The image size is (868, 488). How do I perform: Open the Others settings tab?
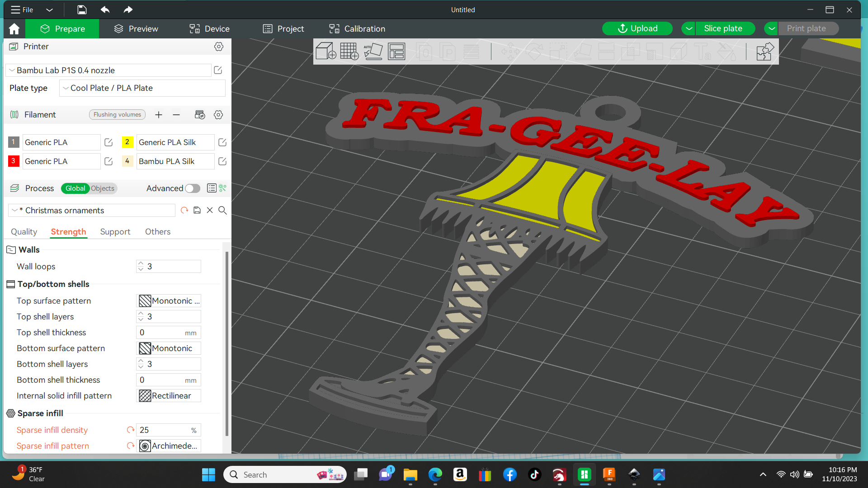click(158, 232)
